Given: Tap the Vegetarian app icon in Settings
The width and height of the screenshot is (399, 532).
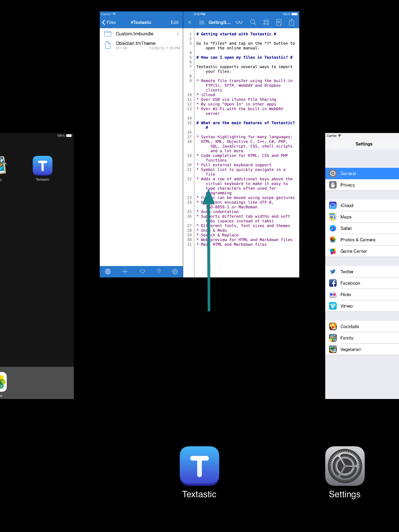Looking at the screenshot, I should point(333,349).
